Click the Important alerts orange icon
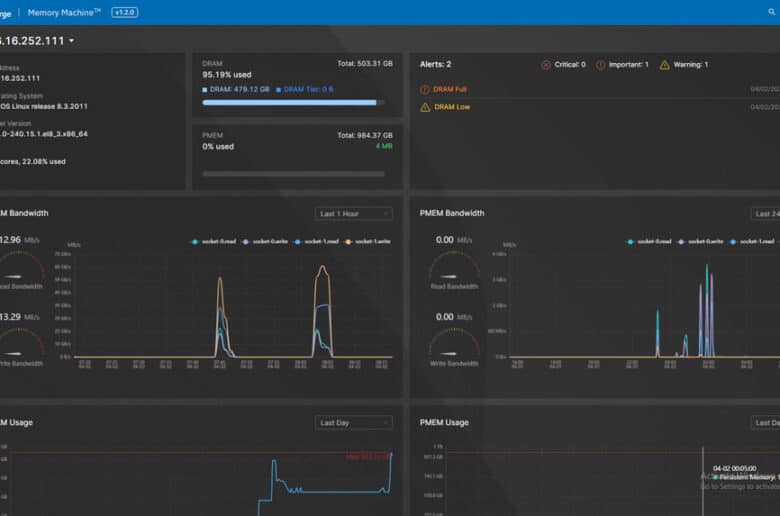780x516 pixels. click(x=600, y=65)
